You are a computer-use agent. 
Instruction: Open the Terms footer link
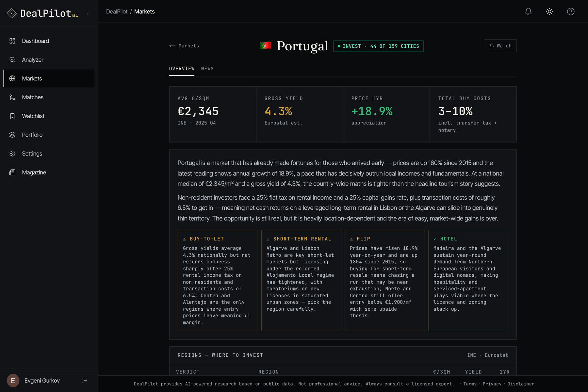coord(470,384)
